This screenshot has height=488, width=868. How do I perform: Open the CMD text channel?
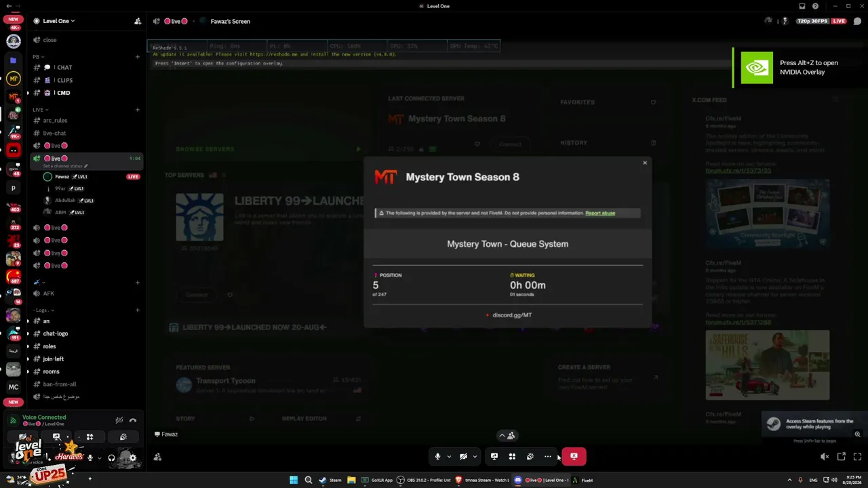coord(86,93)
